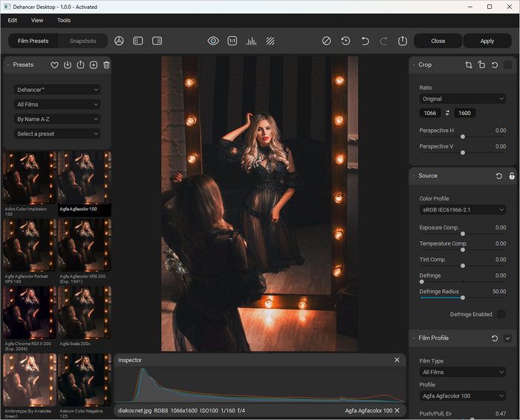The width and height of the screenshot is (520, 420).
Task: Open the 'Select a preset' dropdown
Action: point(57,134)
